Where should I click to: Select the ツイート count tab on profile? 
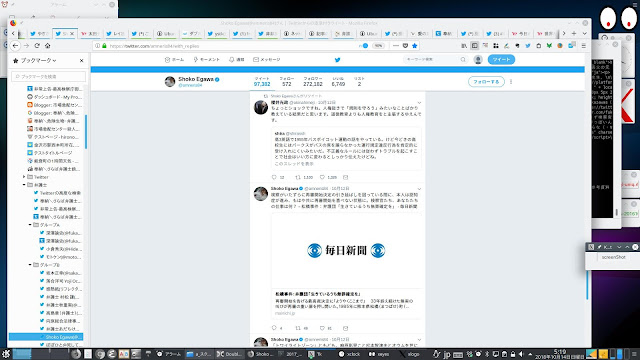click(262, 81)
